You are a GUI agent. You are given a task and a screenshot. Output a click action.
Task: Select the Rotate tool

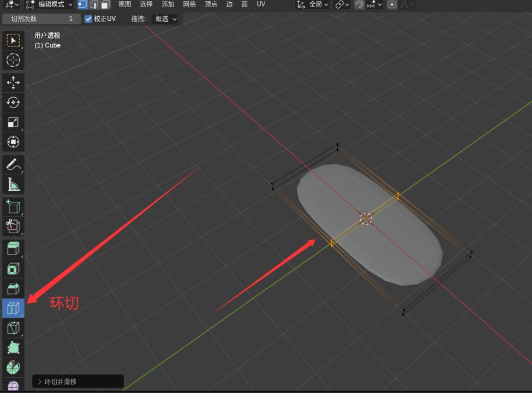pyautogui.click(x=13, y=102)
